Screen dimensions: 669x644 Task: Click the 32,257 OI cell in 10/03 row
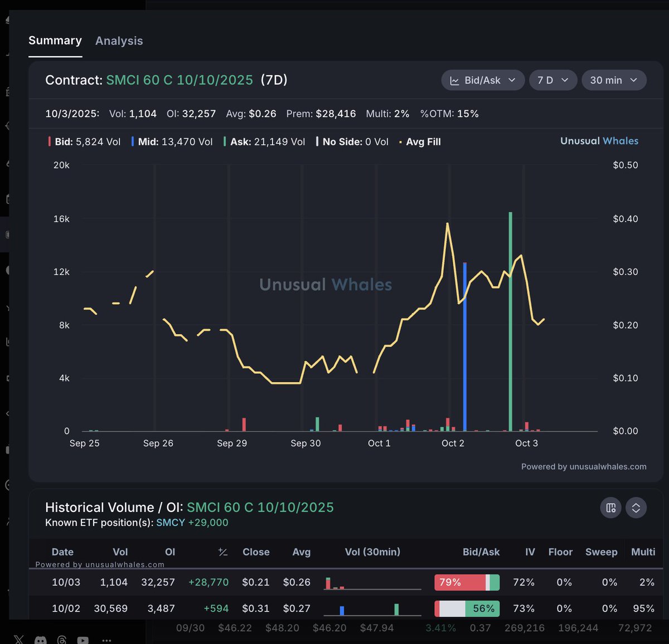[x=158, y=582]
